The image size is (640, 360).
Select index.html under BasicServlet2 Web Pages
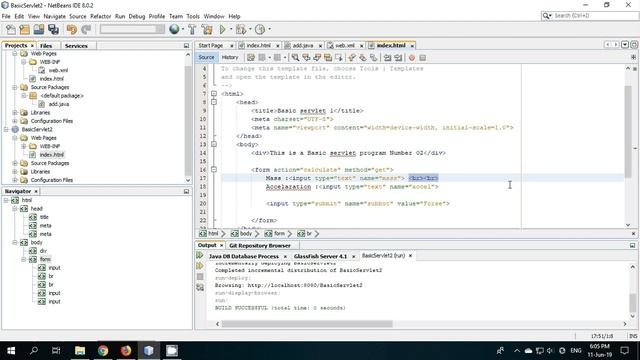coord(52,155)
